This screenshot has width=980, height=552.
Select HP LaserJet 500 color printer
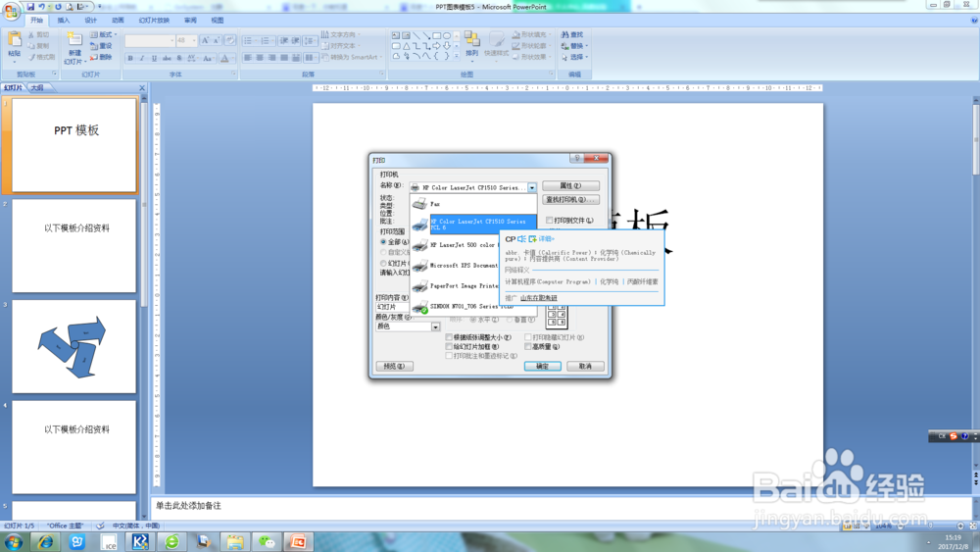(x=455, y=245)
